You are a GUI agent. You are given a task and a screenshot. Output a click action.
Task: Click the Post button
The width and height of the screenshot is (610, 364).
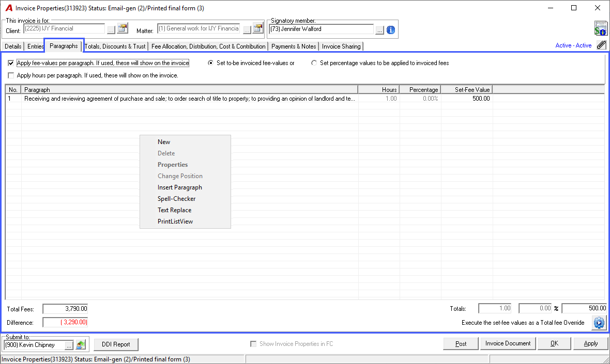(x=461, y=344)
